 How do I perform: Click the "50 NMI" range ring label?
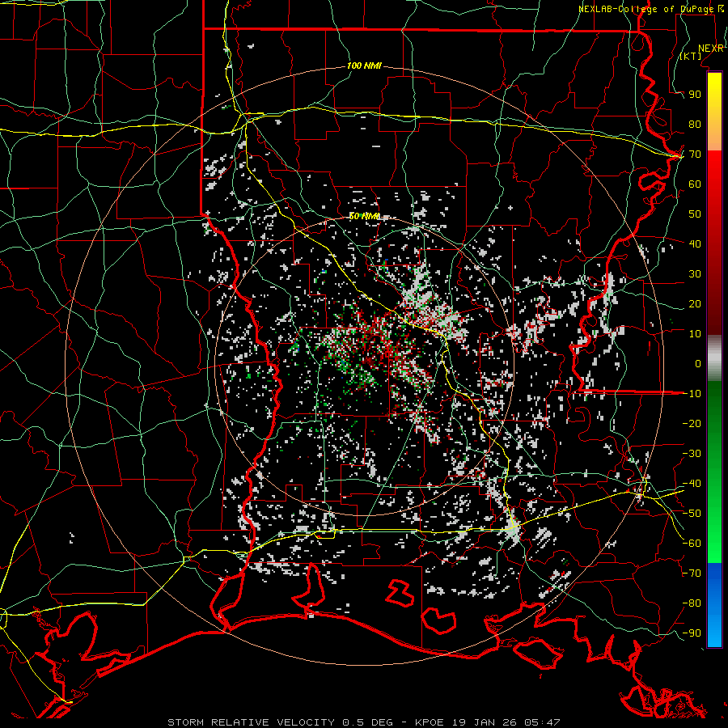click(365, 216)
